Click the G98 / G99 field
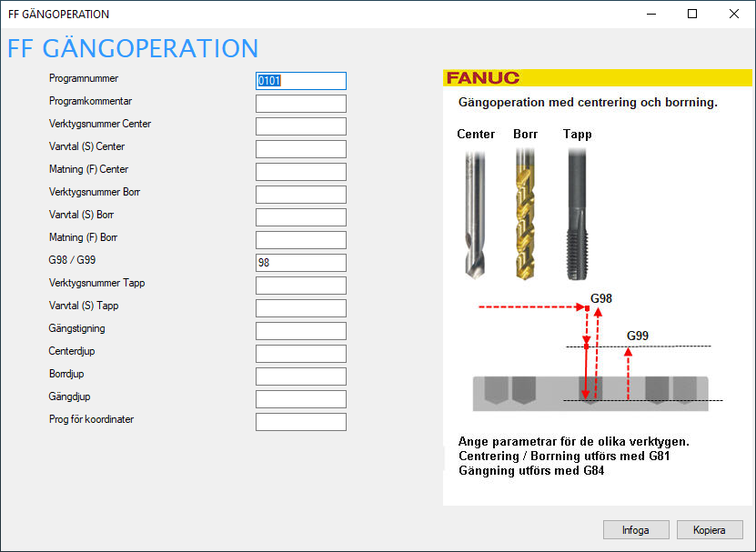 301,263
